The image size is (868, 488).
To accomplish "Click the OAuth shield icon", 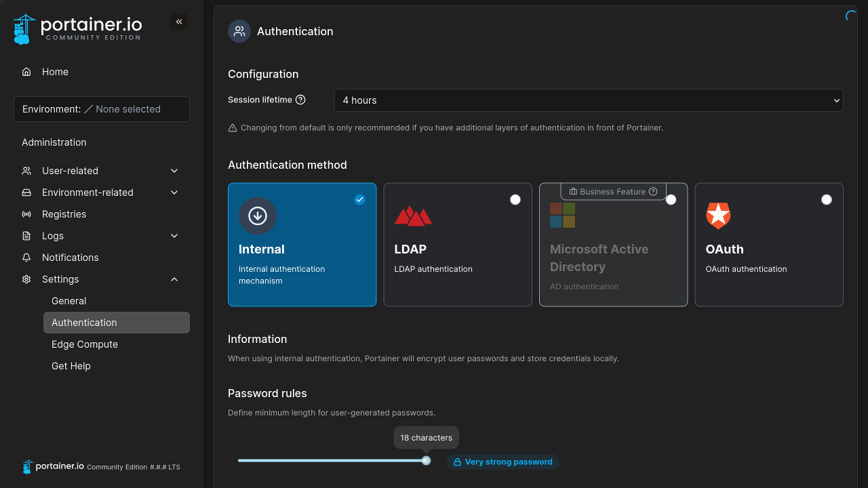I will click(x=718, y=216).
